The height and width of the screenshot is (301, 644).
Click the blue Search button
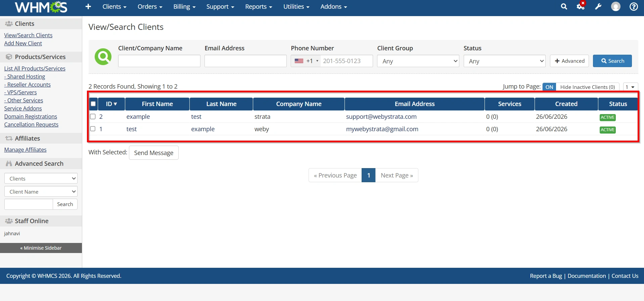pos(612,61)
